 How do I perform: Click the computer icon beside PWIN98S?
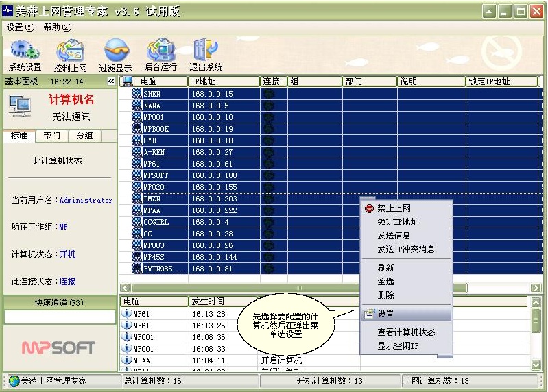(x=136, y=269)
